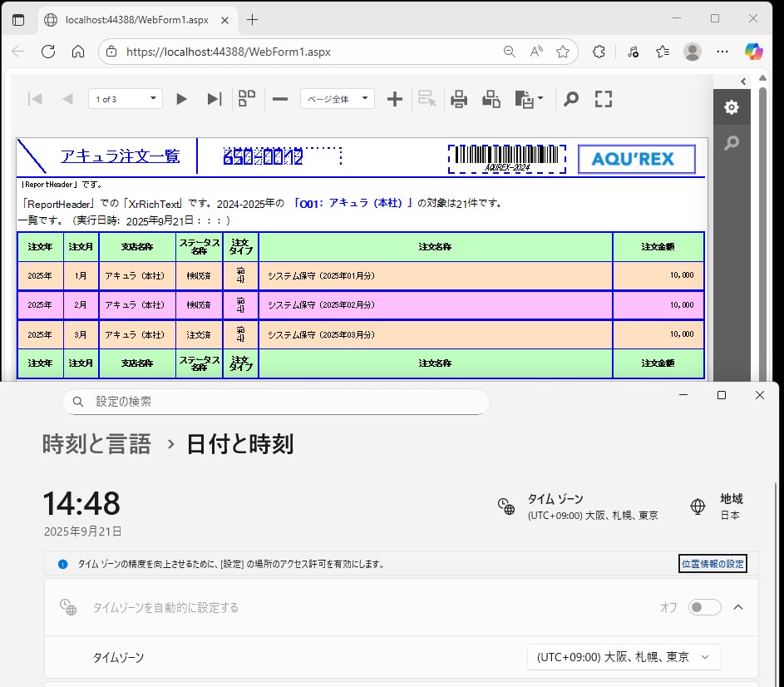Switch report viewer to full screen
This screenshot has width=784, height=687.
604,99
